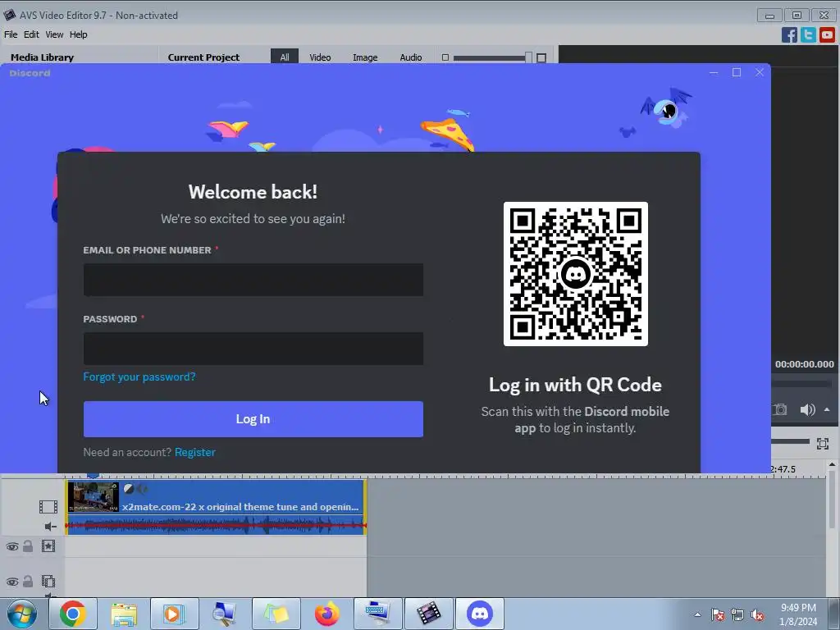Open AVS Twitter page icon
Screen dimensions: 840x630
click(x=808, y=34)
